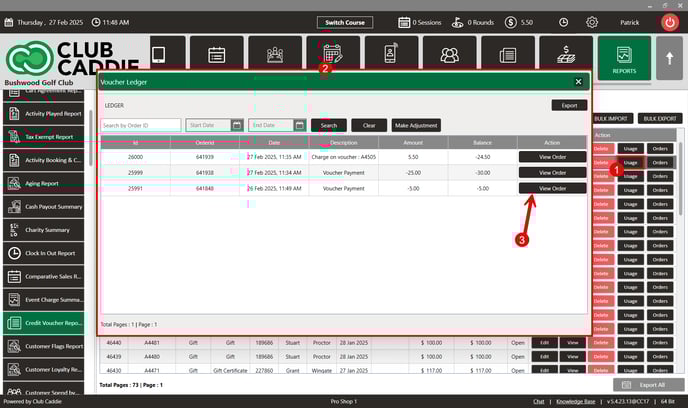The image size is (688, 408).
Task: Click the Clear button
Action: tap(369, 125)
